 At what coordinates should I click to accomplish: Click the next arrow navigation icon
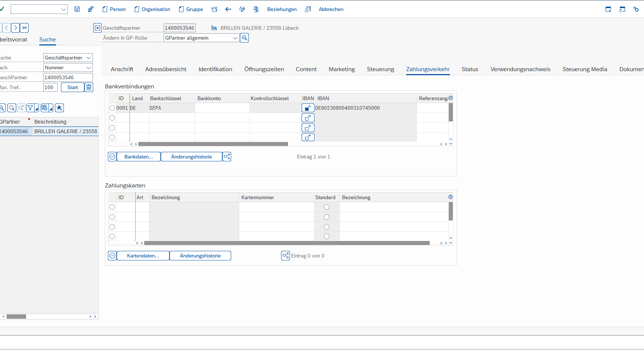click(x=15, y=28)
